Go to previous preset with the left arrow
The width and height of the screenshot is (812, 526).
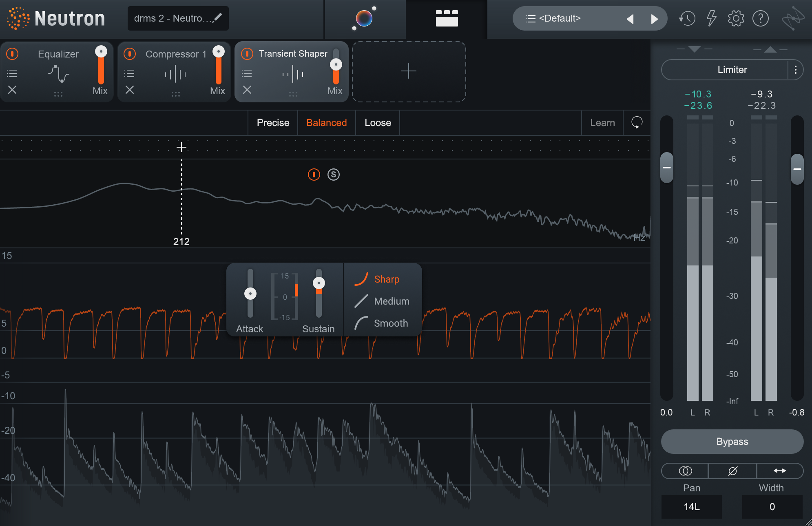[630, 19]
